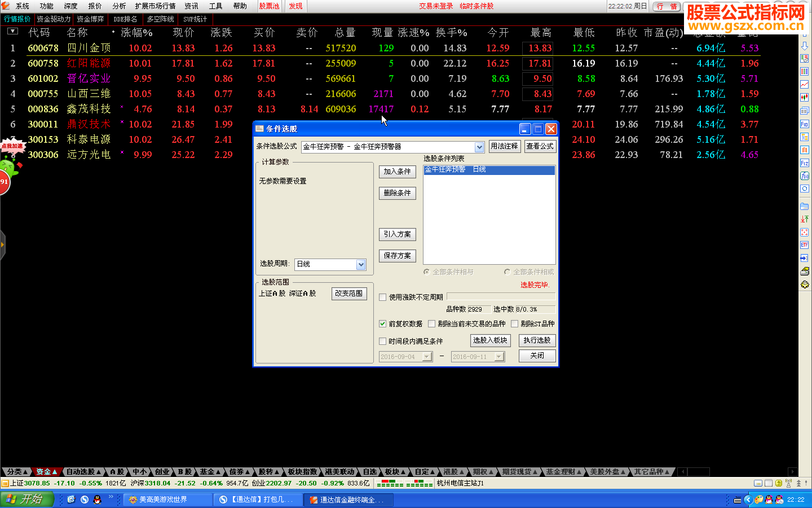Open the 自 self-select icon in sidebar
This screenshot has height=508, width=812.
click(x=805, y=150)
